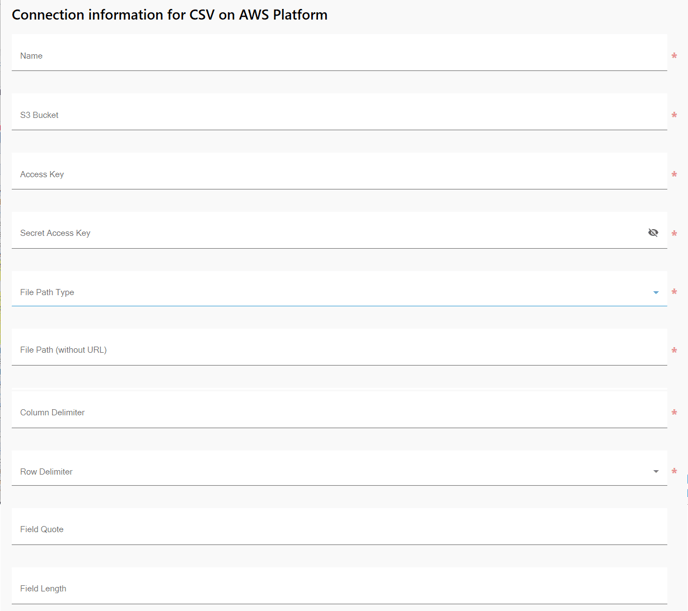Click the required asterisk beside Name

click(674, 57)
